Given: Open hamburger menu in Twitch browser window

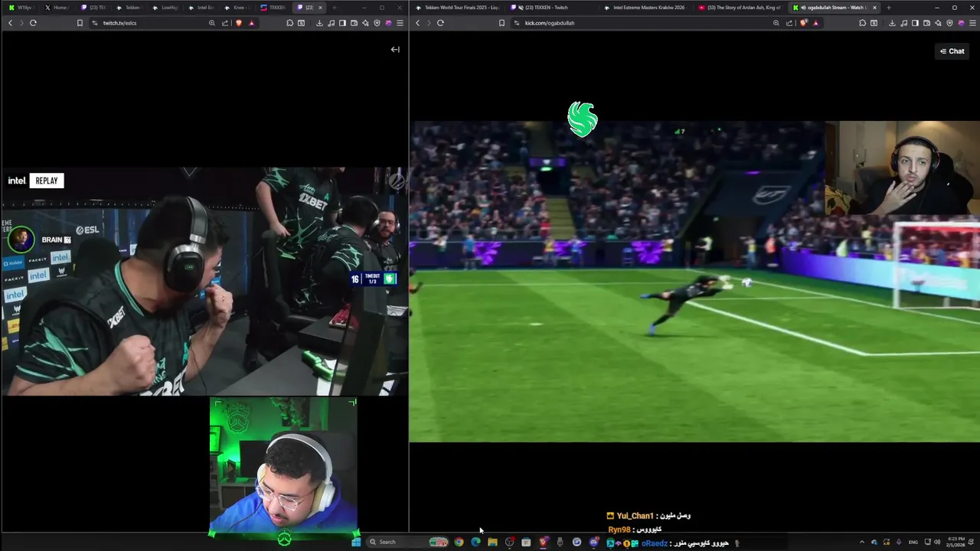Looking at the screenshot, I should point(400,23).
